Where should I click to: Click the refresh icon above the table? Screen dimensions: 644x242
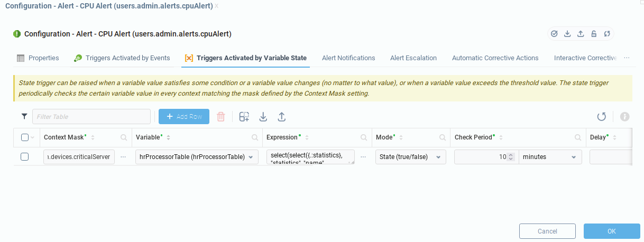click(601, 117)
